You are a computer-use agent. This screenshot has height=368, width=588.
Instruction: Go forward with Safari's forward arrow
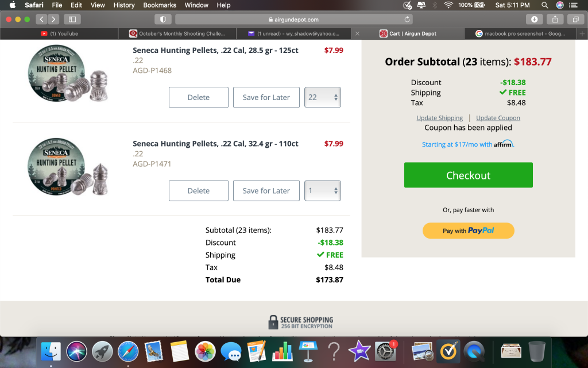(x=53, y=19)
